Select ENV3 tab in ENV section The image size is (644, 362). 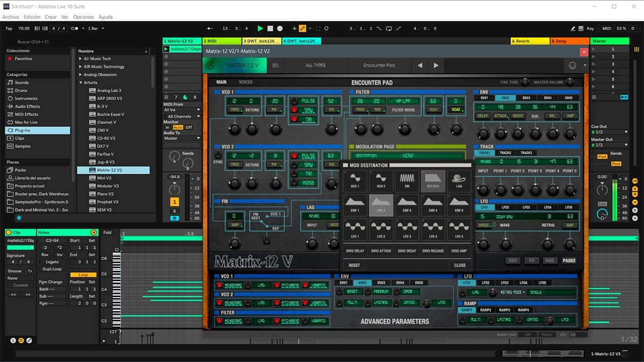coord(526,98)
